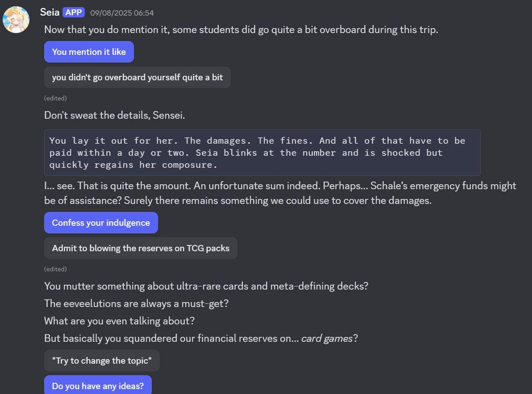
Task: Click the Schale's emergency funds message text
Action: click(x=280, y=193)
